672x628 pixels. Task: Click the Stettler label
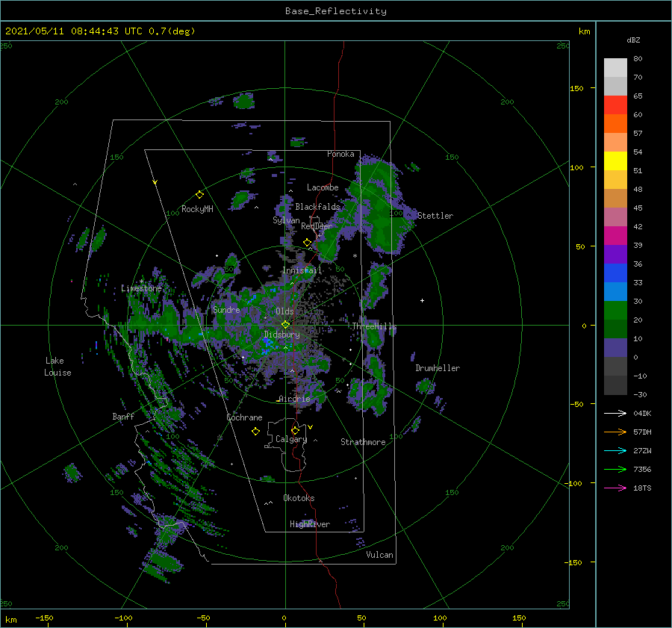(435, 216)
